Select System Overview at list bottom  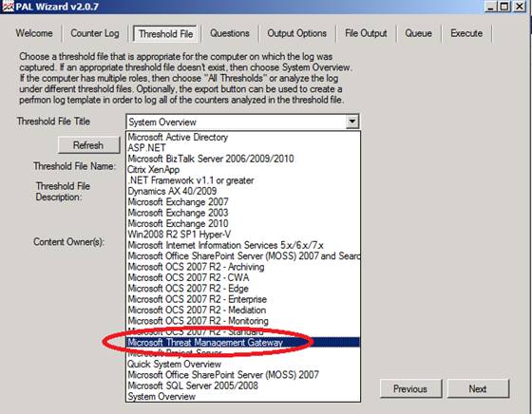pos(242,396)
